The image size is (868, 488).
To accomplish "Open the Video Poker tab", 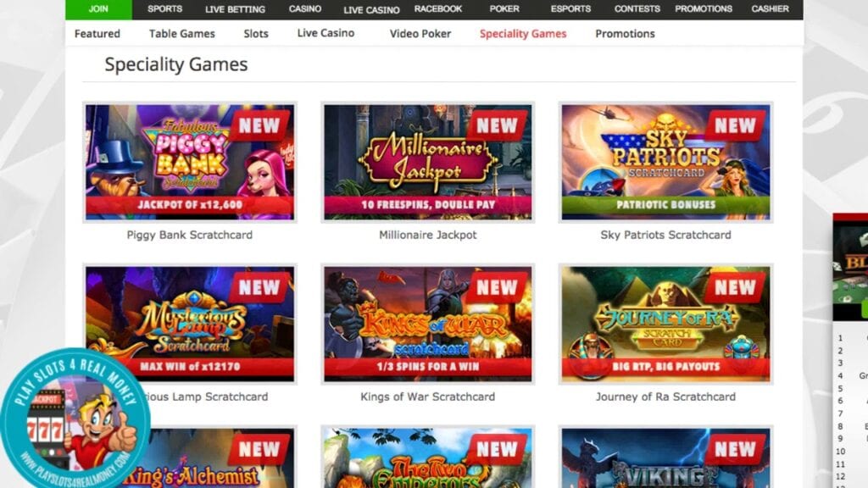I will point(420,34).
